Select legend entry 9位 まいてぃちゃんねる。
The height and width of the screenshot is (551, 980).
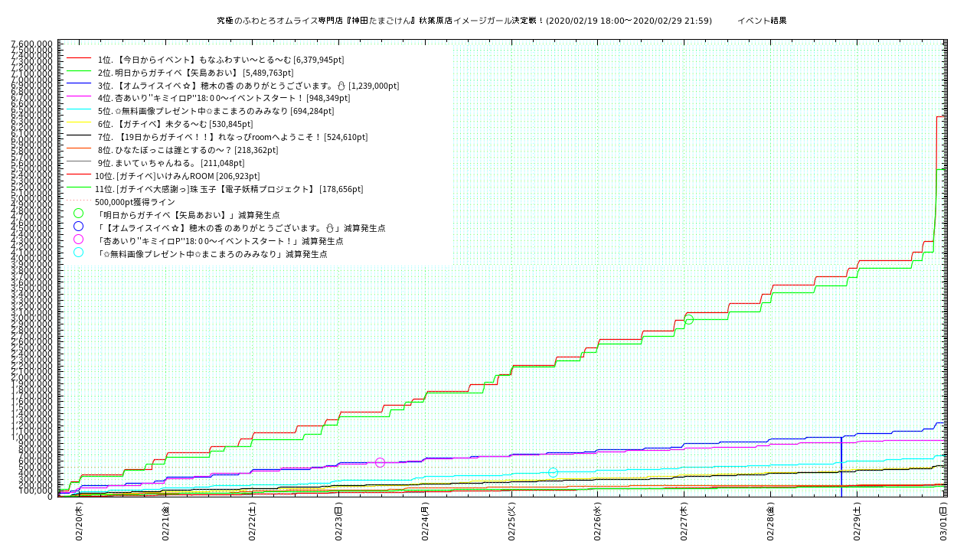coord(171,163)
